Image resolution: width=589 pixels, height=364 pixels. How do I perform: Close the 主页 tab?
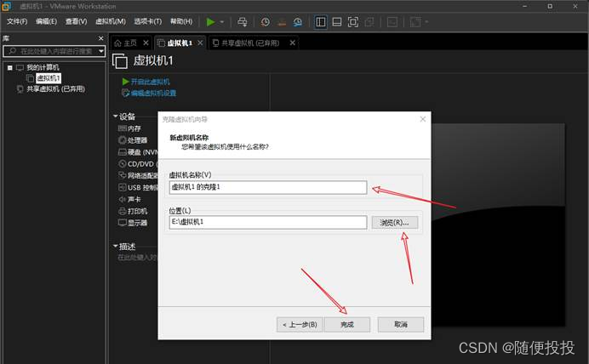pyautogui.click(x=146, y=43)
